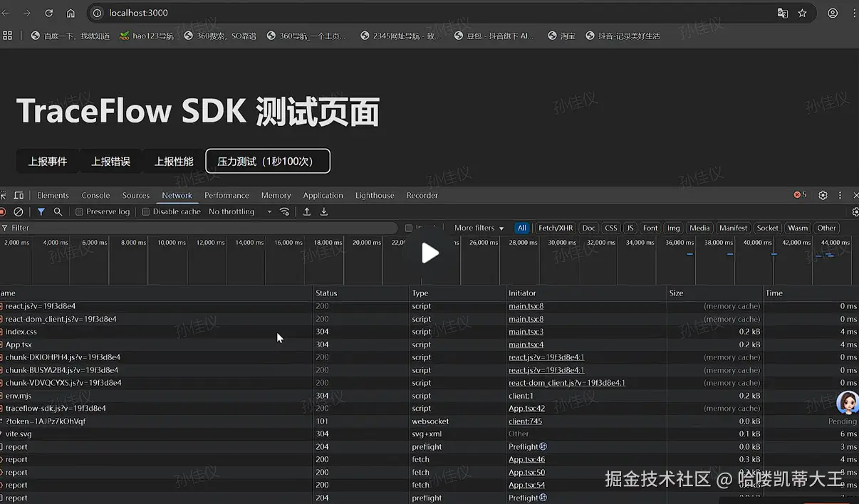Open network panel settings gear

[x=855, y=211]
